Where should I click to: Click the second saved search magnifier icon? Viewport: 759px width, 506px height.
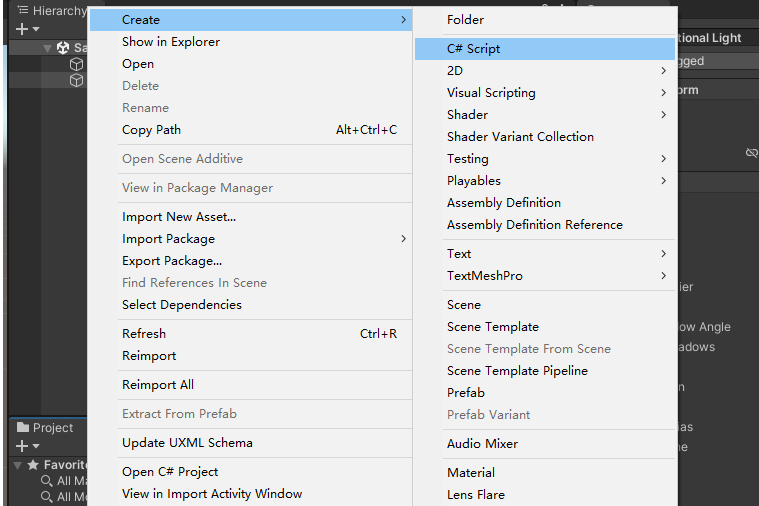point(46,497)
